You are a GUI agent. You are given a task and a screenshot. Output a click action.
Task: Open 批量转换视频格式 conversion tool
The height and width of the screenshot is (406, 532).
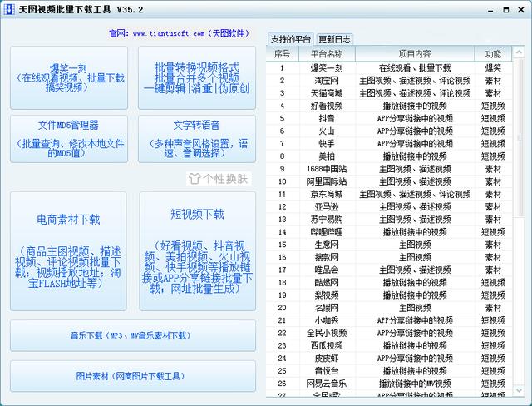click(x=197, y=77)
